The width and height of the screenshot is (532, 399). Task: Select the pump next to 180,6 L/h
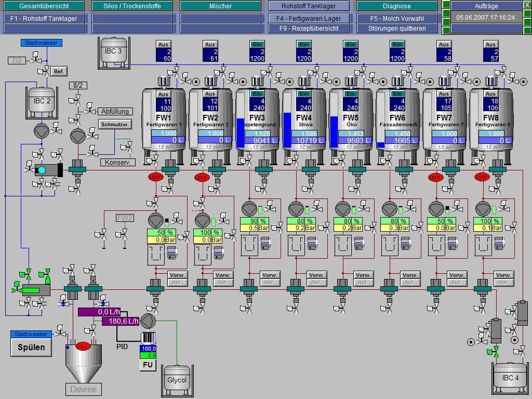(149, 321)
